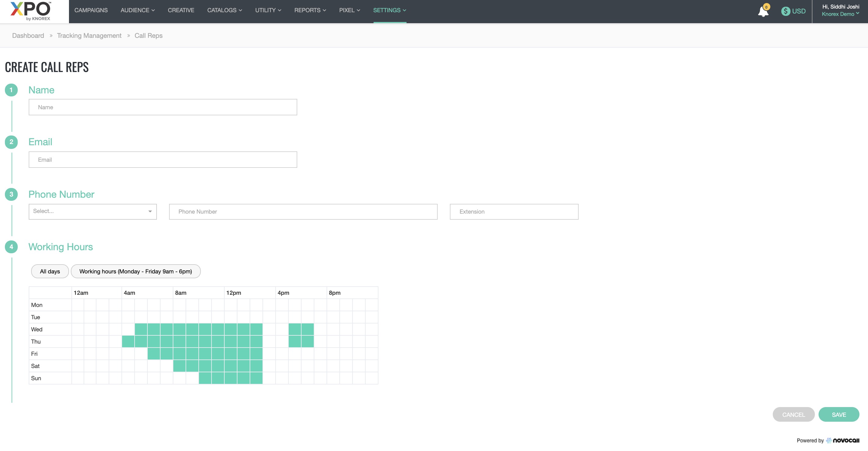
Task: Select the All days preset button
Action: pyautogui.click(x=50, y=272)
